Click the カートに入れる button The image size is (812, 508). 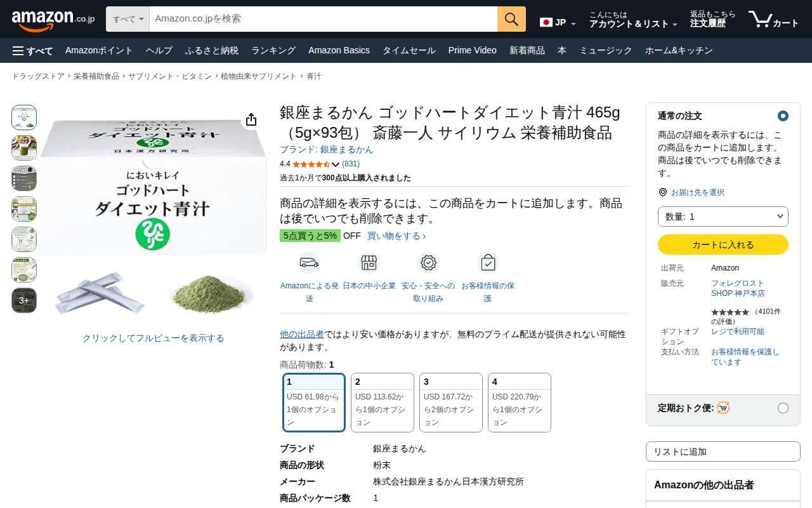tap(723, 244)
